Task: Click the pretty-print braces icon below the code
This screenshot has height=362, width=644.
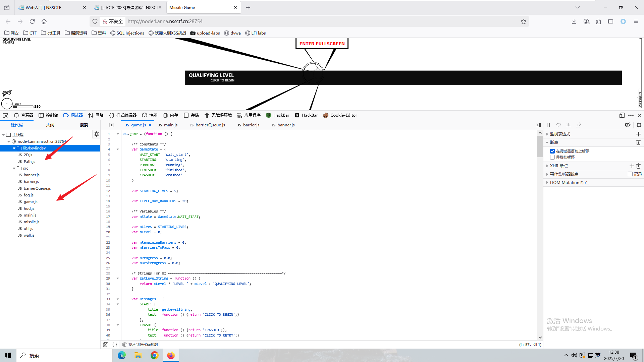Action: [x=115, y=345]
